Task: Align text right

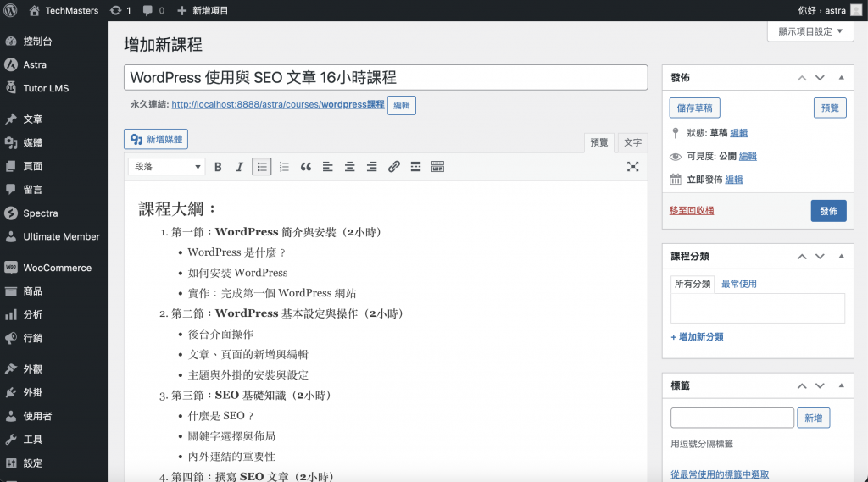Action: pyautogui.click(x=371, y=167)
